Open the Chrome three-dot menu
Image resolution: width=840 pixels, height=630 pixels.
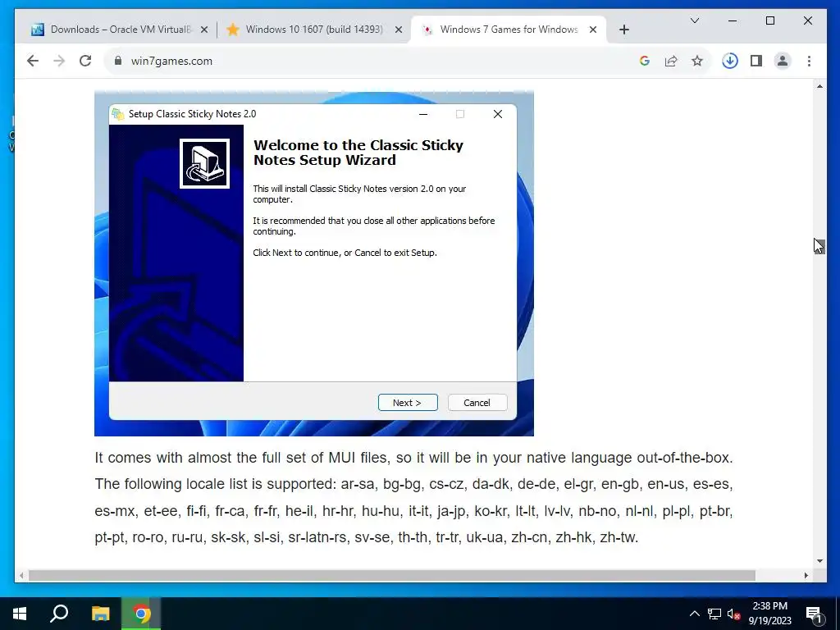(809, 61)
